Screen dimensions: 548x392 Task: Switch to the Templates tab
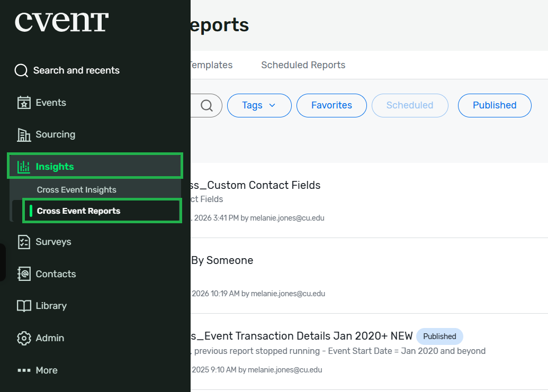tap(211, 65)
